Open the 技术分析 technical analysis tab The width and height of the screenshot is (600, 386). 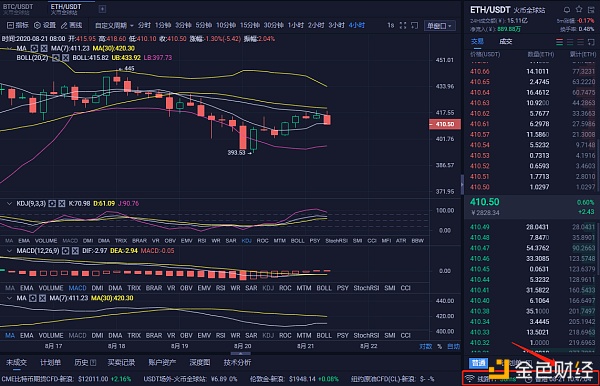click(x=237, y=362)
